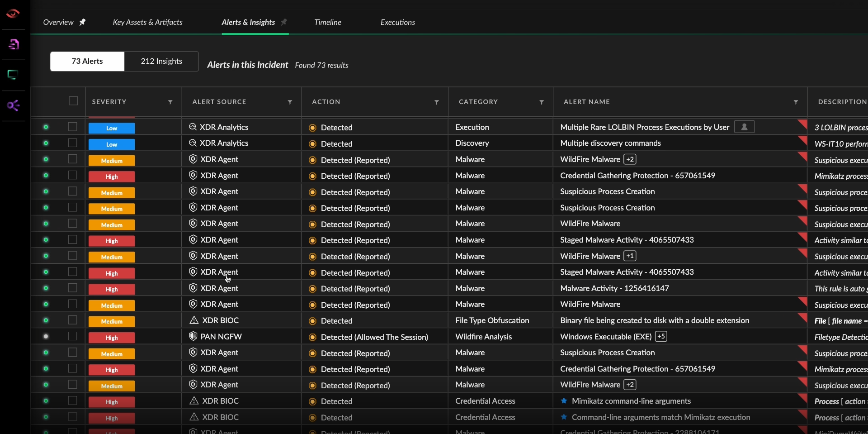Click the pin icon next to Alerts & Insights
Image resolution: width=868 pixels, height=434 pixels.
[284, 22]
